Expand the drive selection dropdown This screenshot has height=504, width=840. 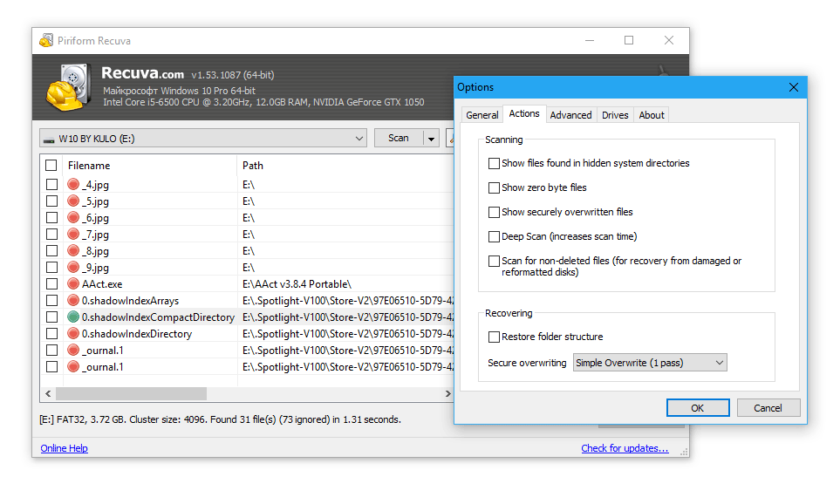click(x=359, y=139)
